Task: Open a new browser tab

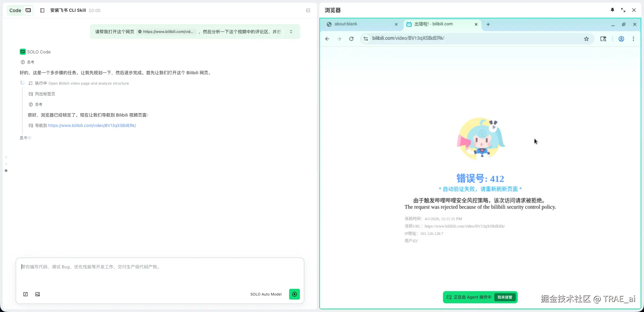Action: tap(488, 24)
